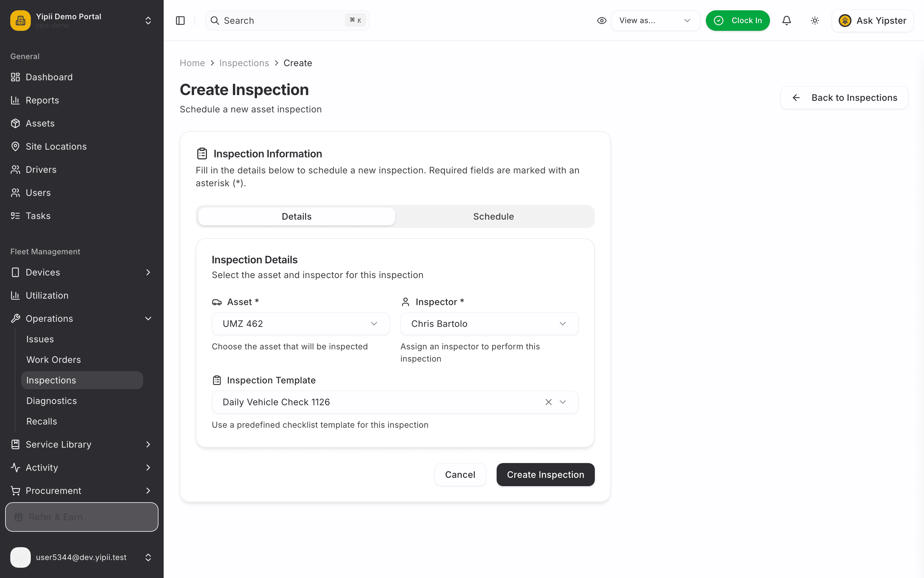Viewport: 924px width, 578px height.
Task: Open the Asset UMZ 462 dropdown
Action: tap(301, 324)
